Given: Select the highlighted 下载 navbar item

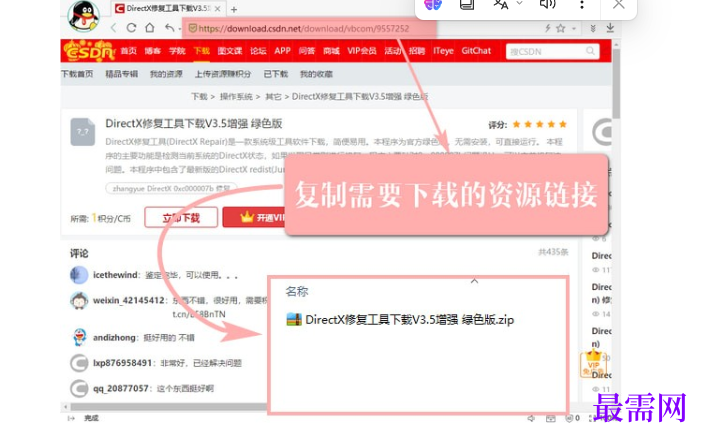Looking at the screenshot, I should tap(201, 51).
